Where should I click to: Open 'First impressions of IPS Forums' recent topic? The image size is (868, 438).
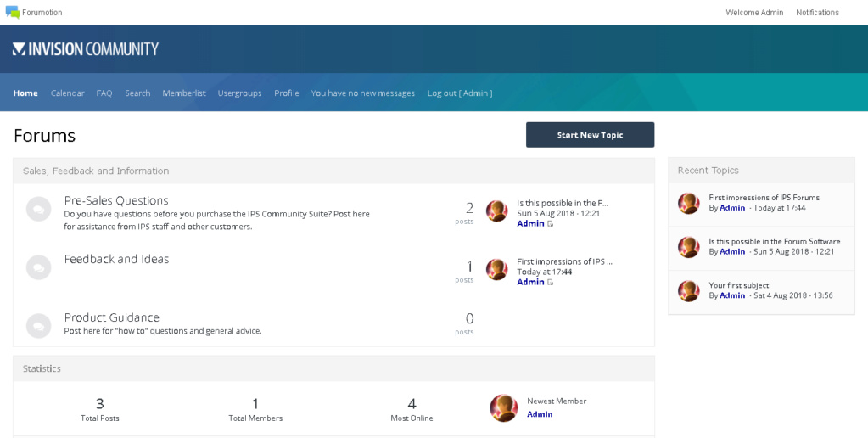point(764,197)
